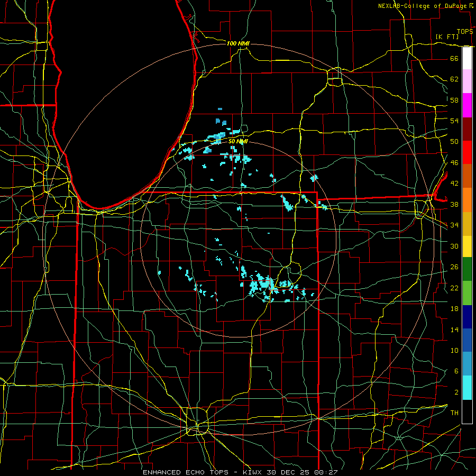The image size is (476, 476).
Task: Click the black TH legend swatch
Action: pos(467,411)
